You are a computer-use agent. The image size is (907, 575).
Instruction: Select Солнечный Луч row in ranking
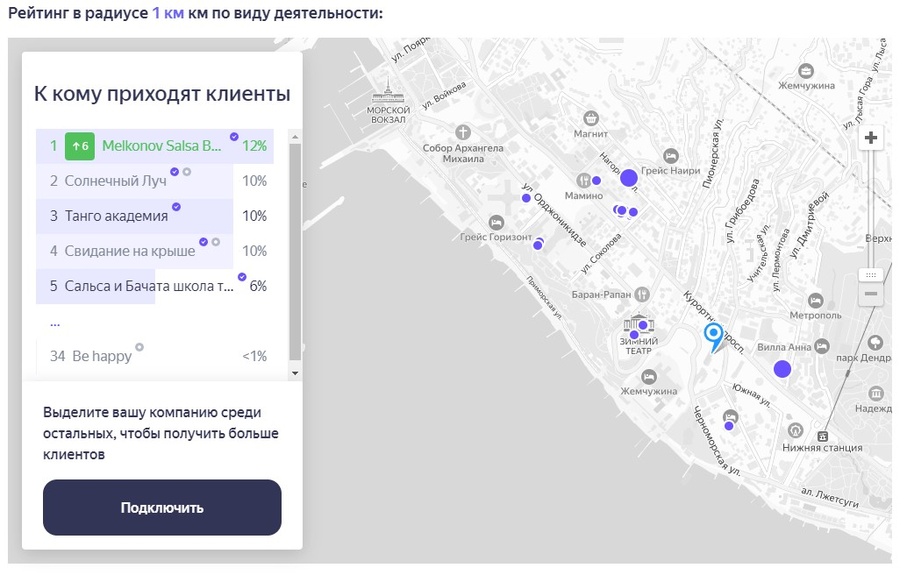[x=154, y=181]
